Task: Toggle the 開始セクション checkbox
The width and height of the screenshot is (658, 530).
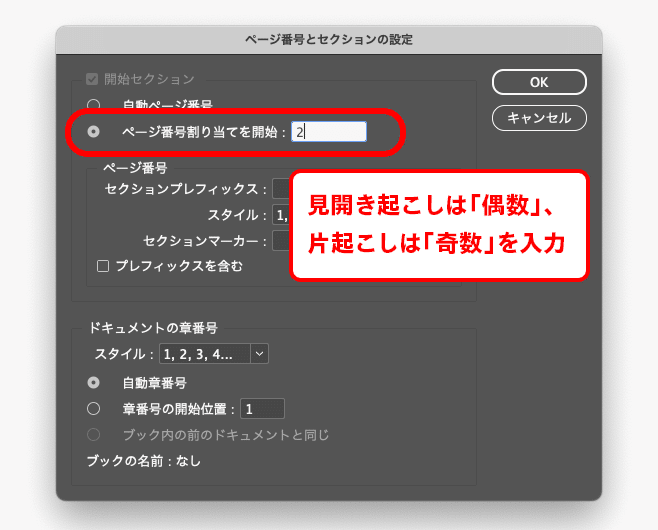Action: (92, 79)
